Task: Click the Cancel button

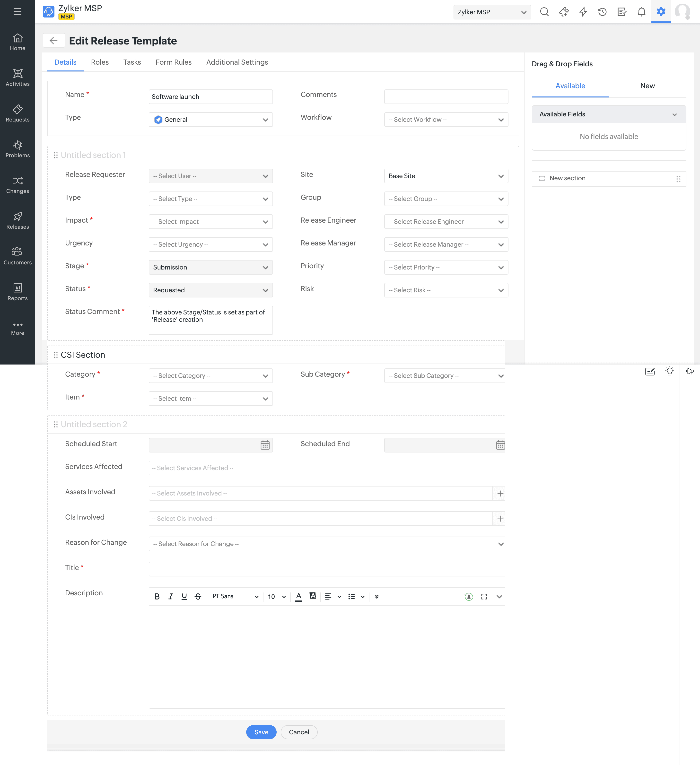Action: 299,732
